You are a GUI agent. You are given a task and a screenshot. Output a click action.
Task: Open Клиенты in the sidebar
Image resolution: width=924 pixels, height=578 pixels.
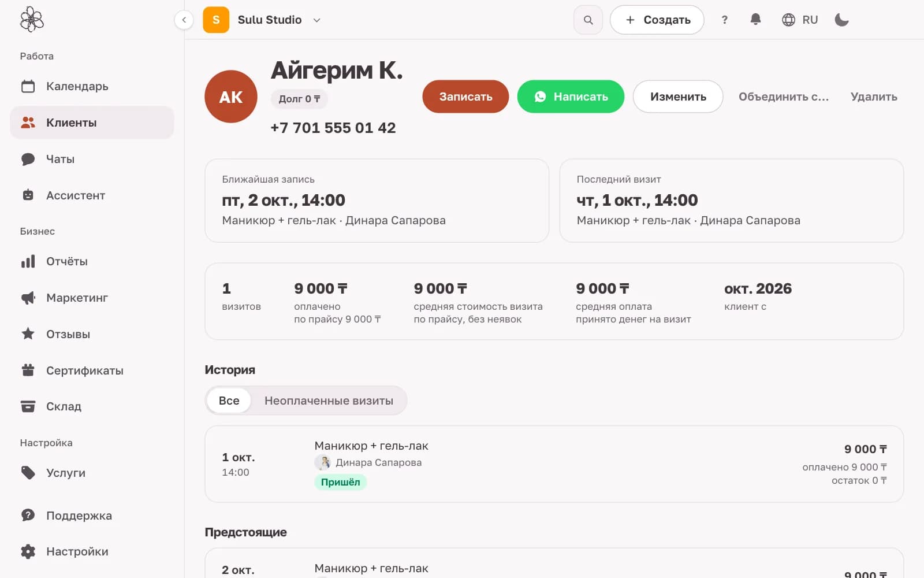tap(92, 123)
